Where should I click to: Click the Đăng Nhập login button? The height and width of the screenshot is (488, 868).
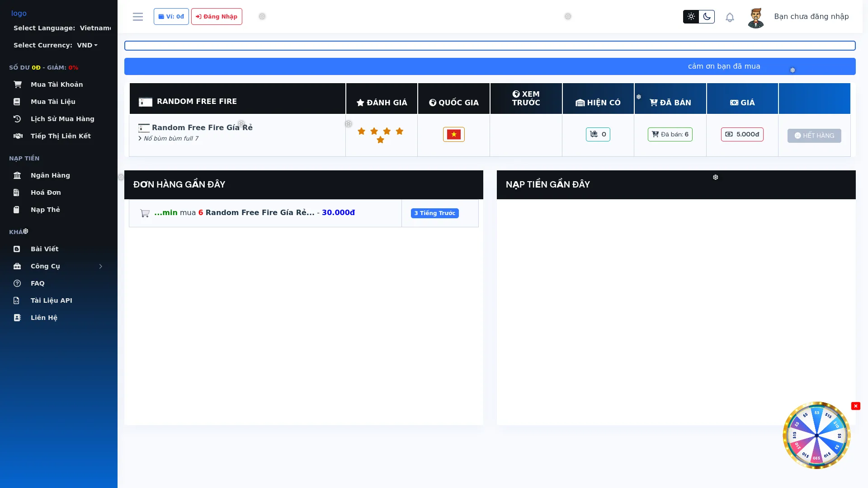(217, 17)
